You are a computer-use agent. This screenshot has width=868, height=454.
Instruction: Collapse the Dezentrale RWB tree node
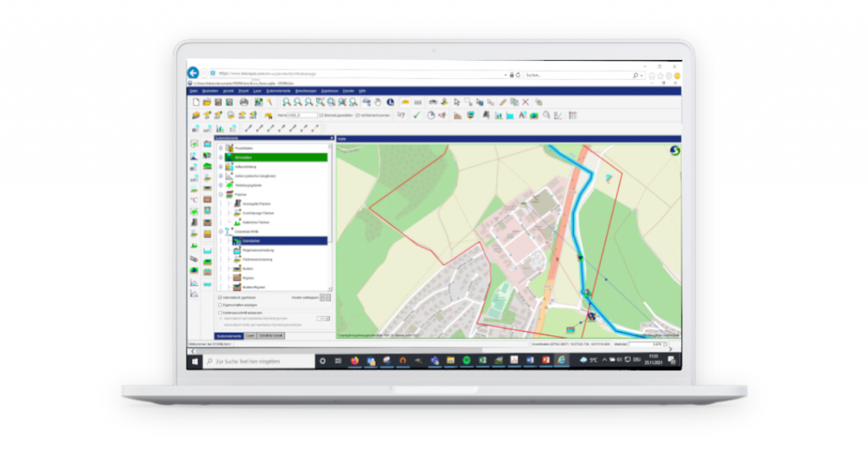(220, 231)
